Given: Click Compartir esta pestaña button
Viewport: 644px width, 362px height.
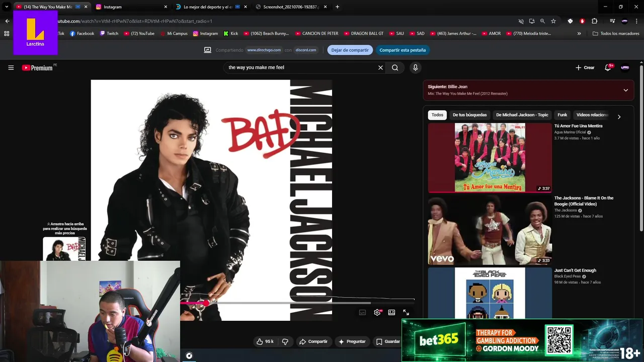Looking at the screenshot, I should pos(403,50).
